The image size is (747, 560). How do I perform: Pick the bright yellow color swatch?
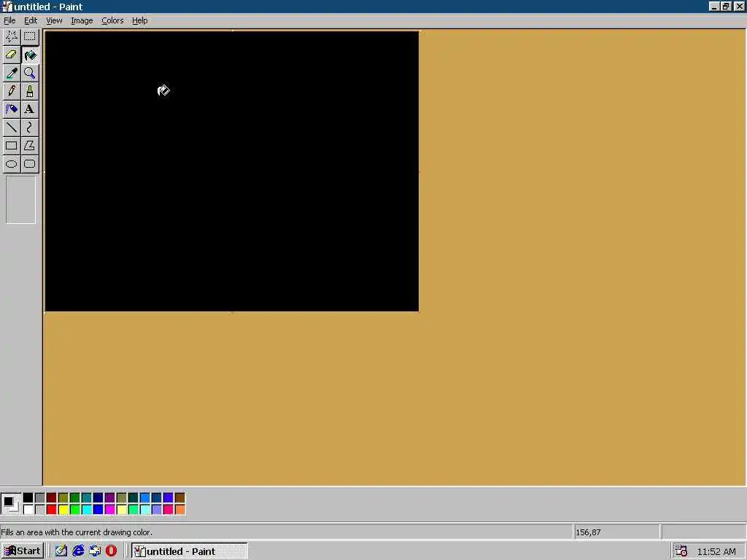(63, 510)
